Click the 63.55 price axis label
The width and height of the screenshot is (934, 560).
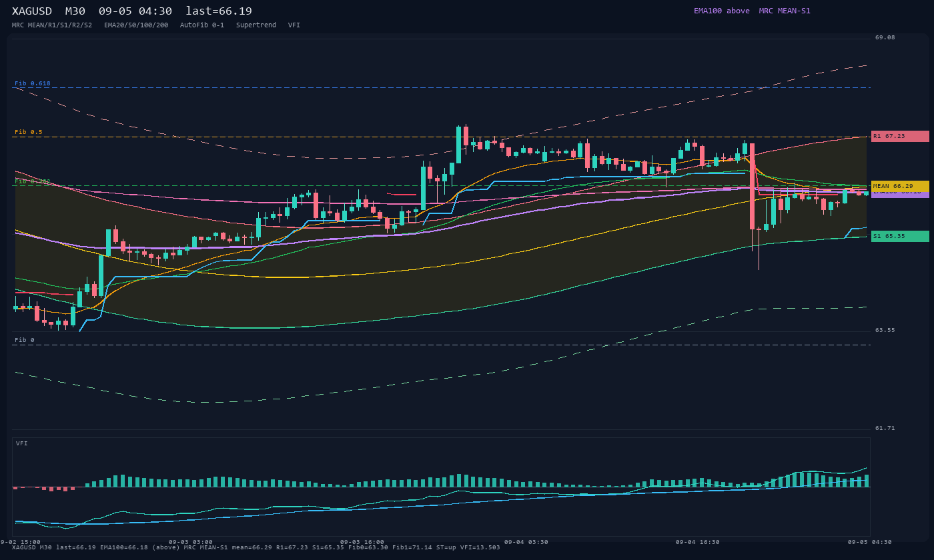click(885, 330)
